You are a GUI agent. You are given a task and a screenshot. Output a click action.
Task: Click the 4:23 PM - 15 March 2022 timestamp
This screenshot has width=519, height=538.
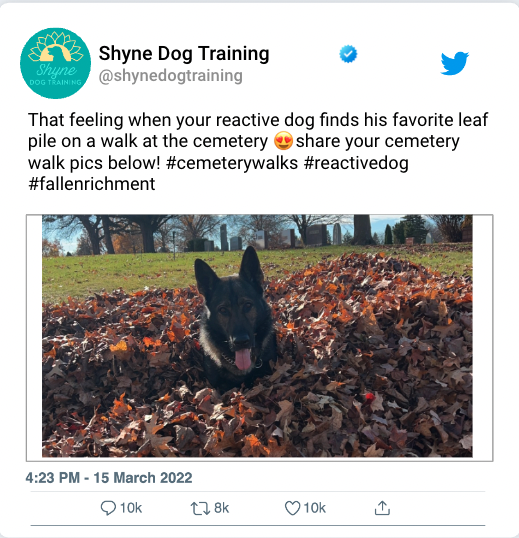[109, 478]
